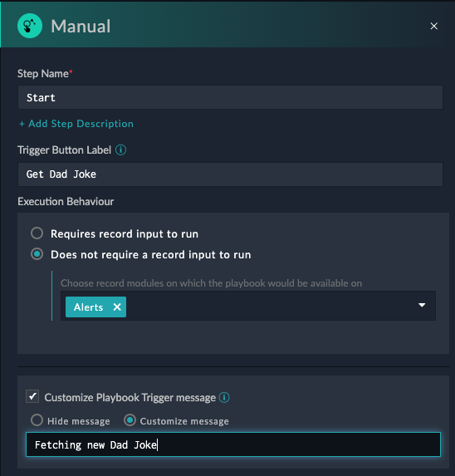The image size is (455, 476).
Task: Click the Manual trigger icon in header
Action: 29,26
